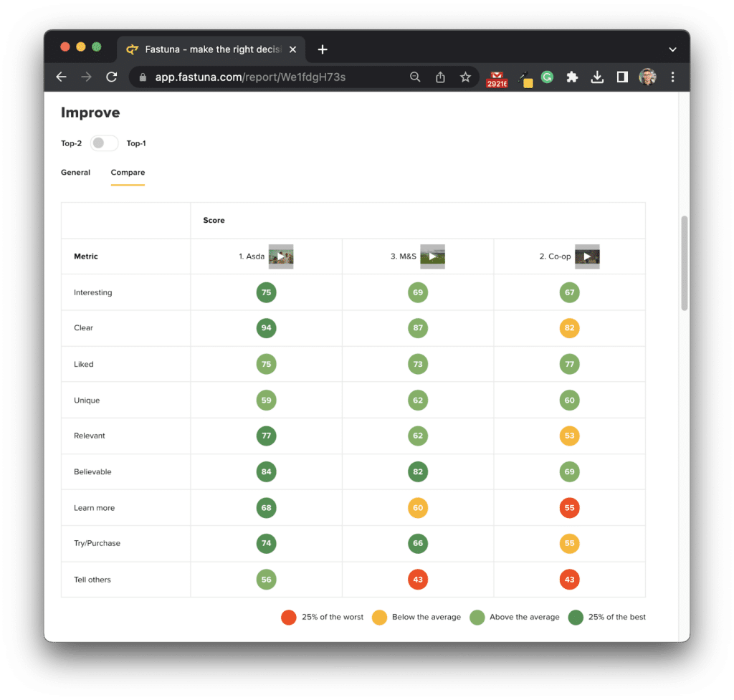This screenshot has height=700, width=734.
Task: Click the Score column header
Action: [214, 220]
